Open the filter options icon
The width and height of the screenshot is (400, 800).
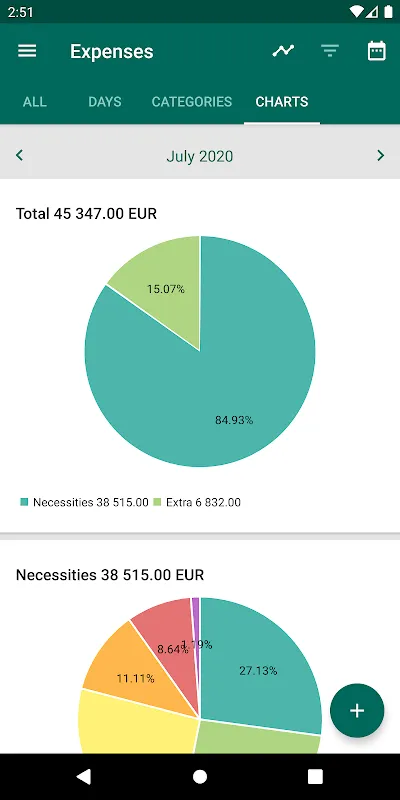[x=330, y=51]
